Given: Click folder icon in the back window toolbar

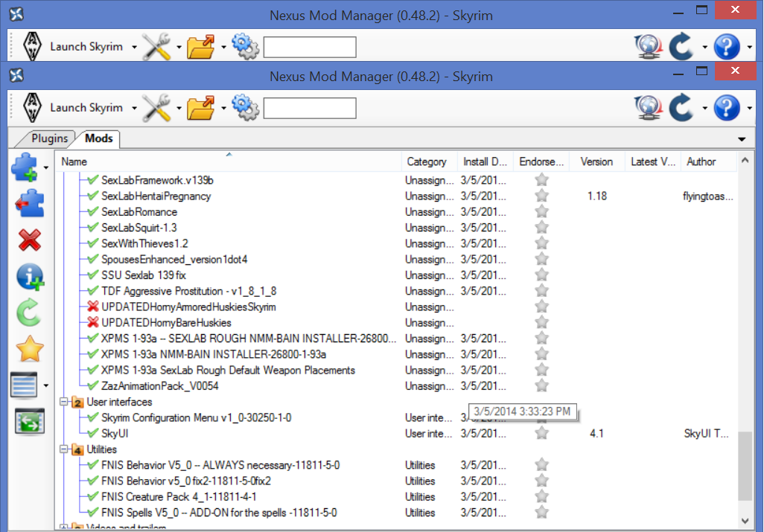Looking at the screenshot, I should [x=201, y=47].
